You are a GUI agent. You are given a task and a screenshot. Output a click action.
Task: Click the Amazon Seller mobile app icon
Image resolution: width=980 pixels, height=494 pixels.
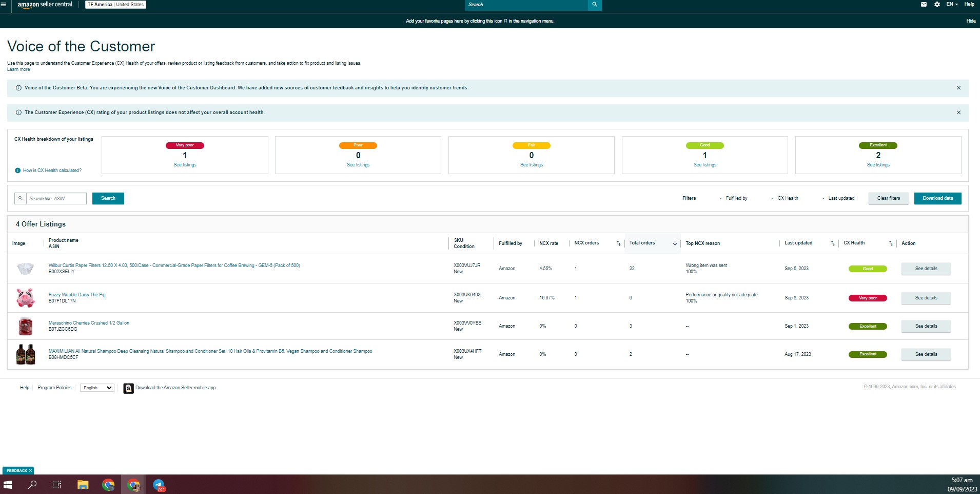tap(128, 388)
